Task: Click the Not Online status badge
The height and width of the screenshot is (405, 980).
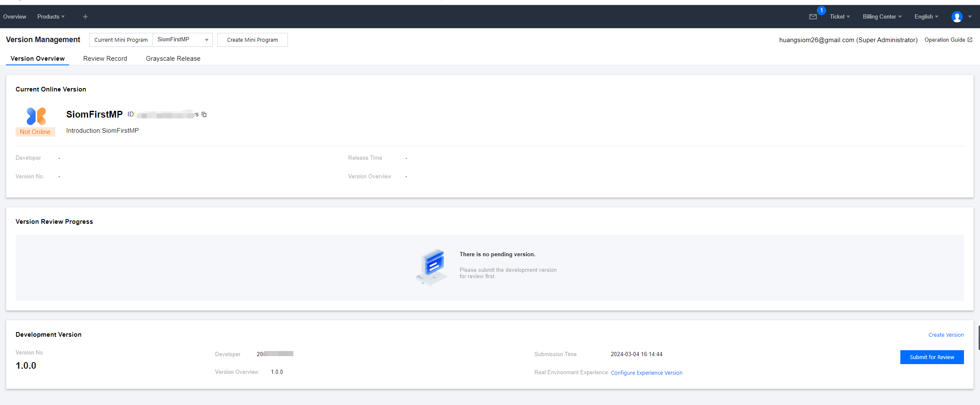Action: [35, 131]
